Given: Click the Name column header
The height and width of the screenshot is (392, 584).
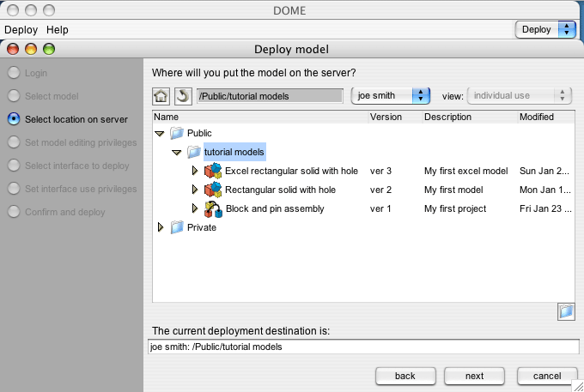Looking at the screenshot, I should pyautogui.click(x=260, y=117).
